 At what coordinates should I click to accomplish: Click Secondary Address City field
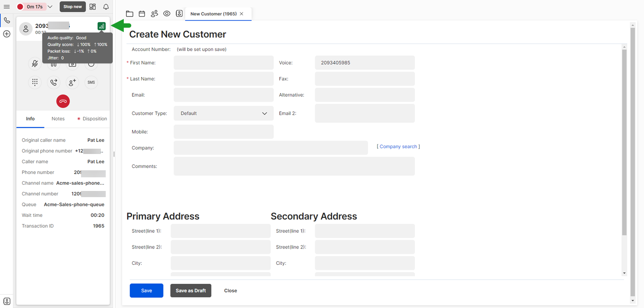click(365, 263)
